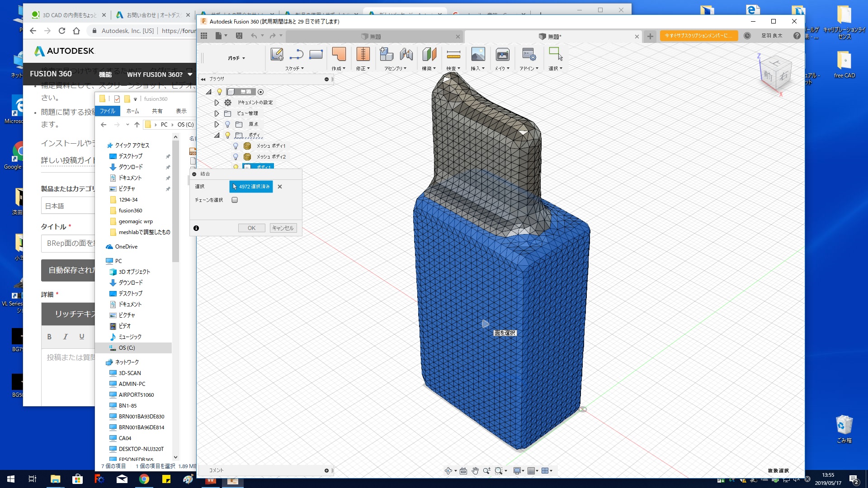This screenshot has width=868, height=488.
Task: Open the Modify (修正) tool icon
Action: 363,54
